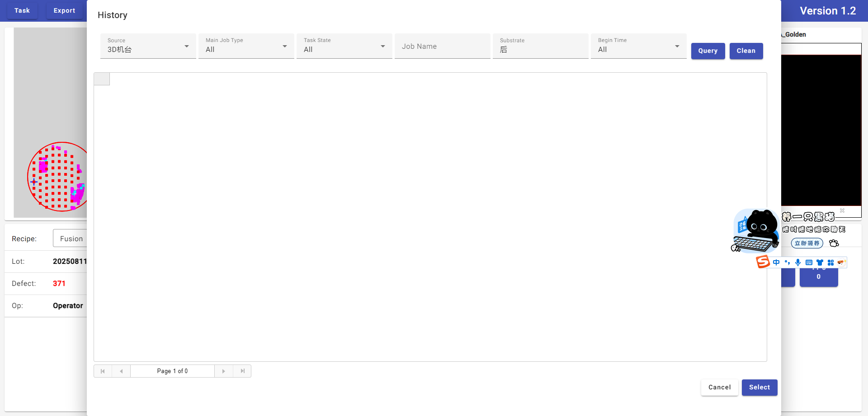Click the IME microphone voice input icon
This screenshot has height=416, width=868.
798,262
